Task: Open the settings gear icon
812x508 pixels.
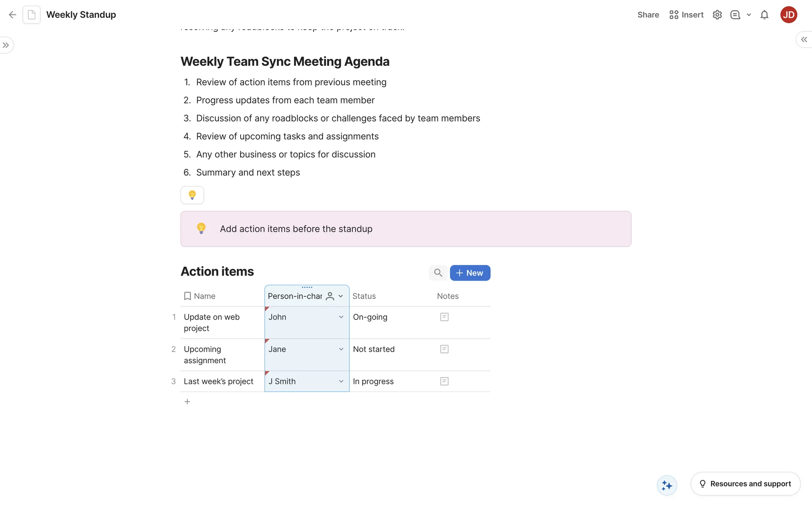Action: point(717,15)
